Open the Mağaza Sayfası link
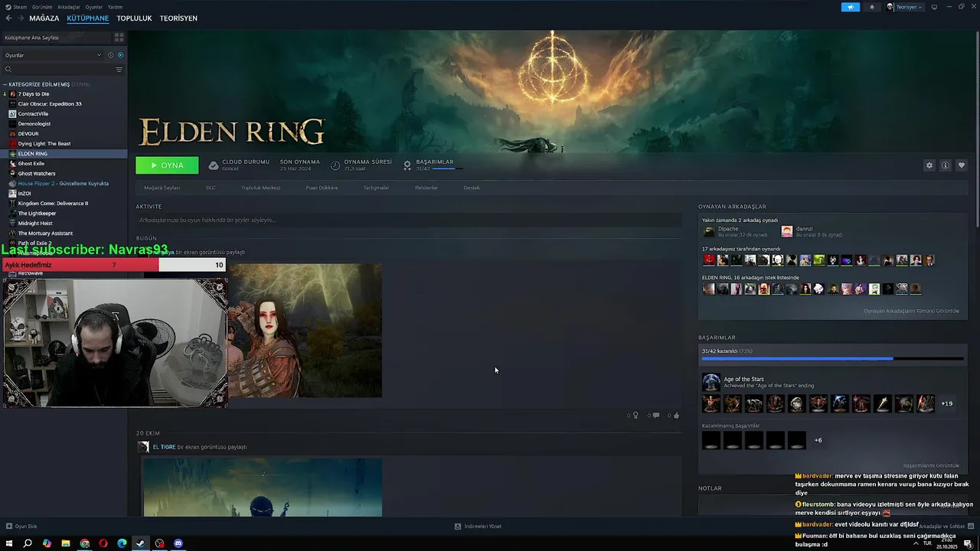Screen dimensions: 980x551 162,187
